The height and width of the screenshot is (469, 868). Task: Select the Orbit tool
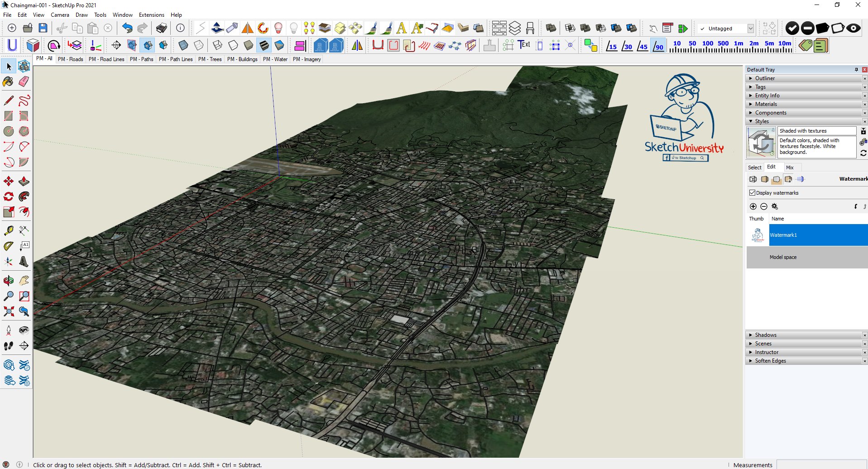click(x=9, y=281)
